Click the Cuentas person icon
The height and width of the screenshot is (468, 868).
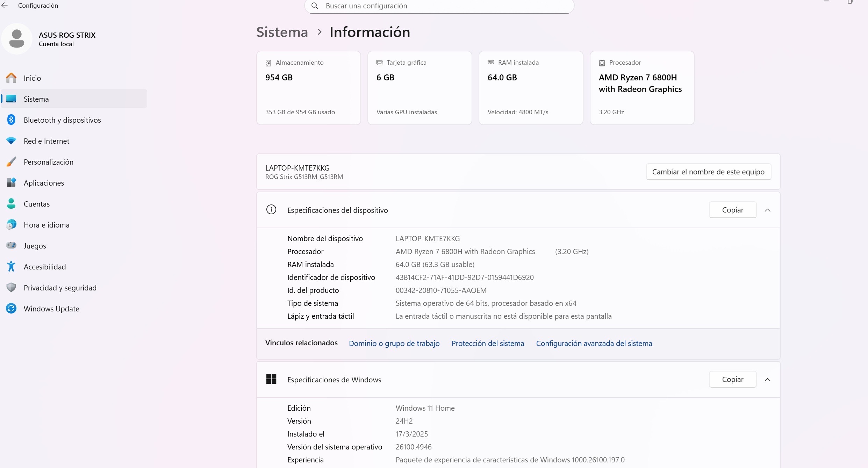[11, 203]
